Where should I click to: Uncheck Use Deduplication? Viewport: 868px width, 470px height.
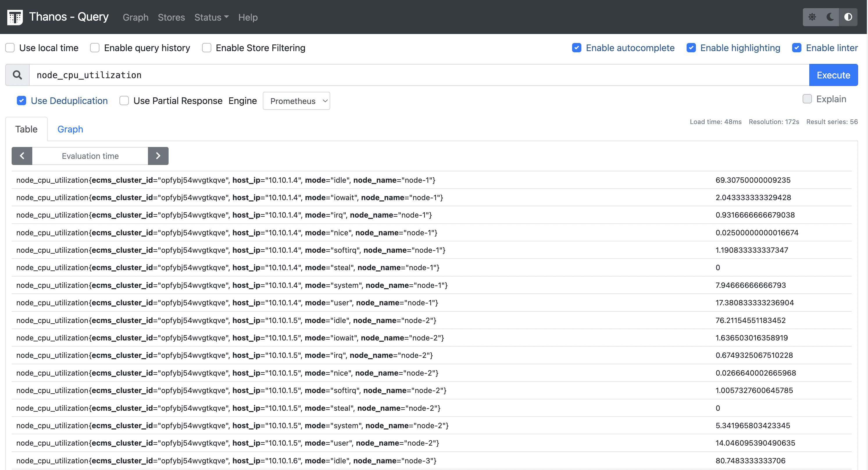[x=22, y=101]
